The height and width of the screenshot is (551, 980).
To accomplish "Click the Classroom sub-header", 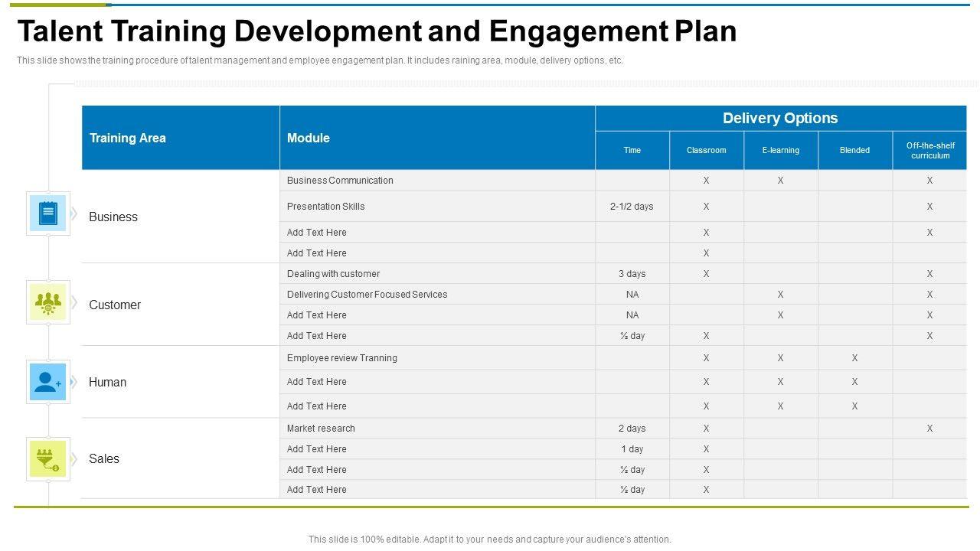I will [707, 150].
